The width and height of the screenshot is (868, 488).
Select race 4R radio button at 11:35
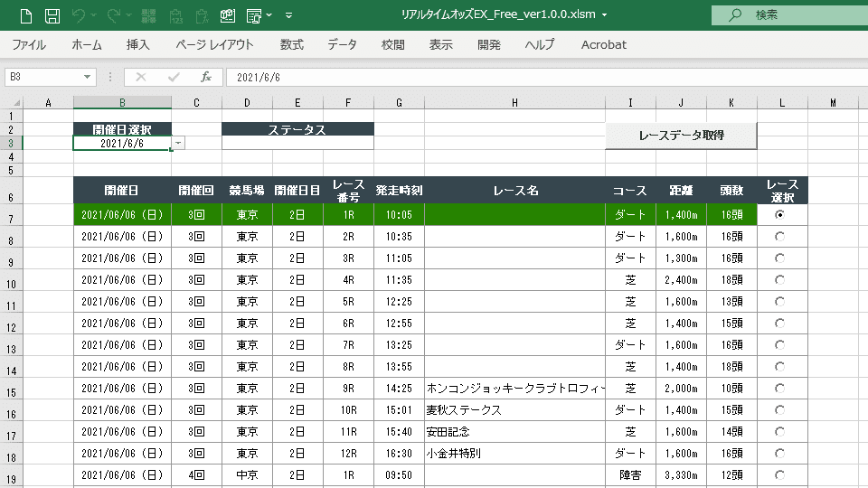tap(780, 279)
